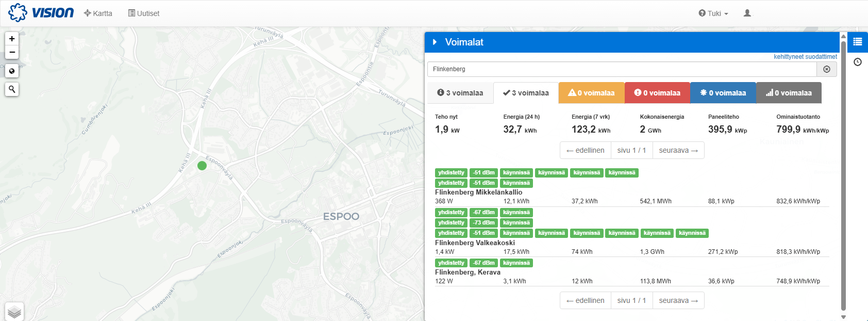Open Flinkenberg Valkeakoski plant entry

point(475,243)
